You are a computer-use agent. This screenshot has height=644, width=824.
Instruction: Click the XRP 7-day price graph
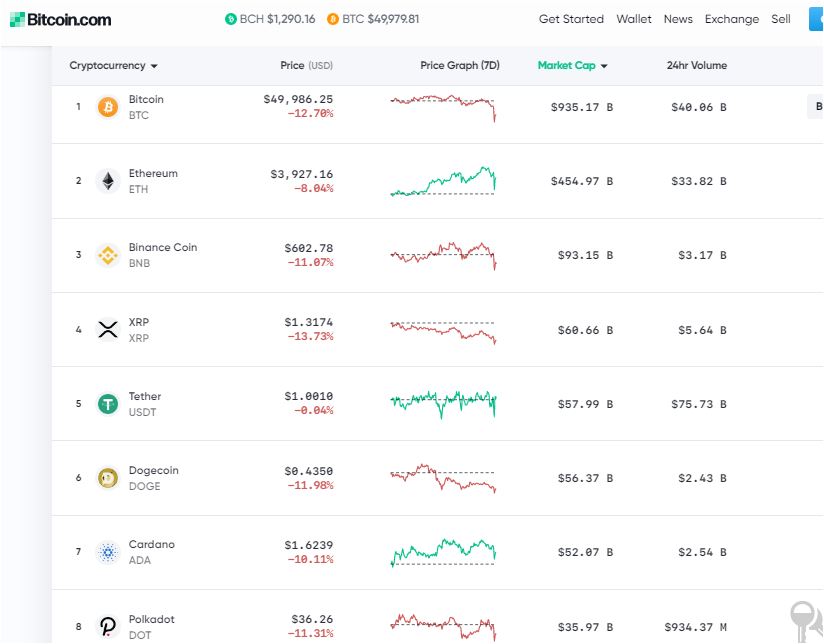[443, 332]
